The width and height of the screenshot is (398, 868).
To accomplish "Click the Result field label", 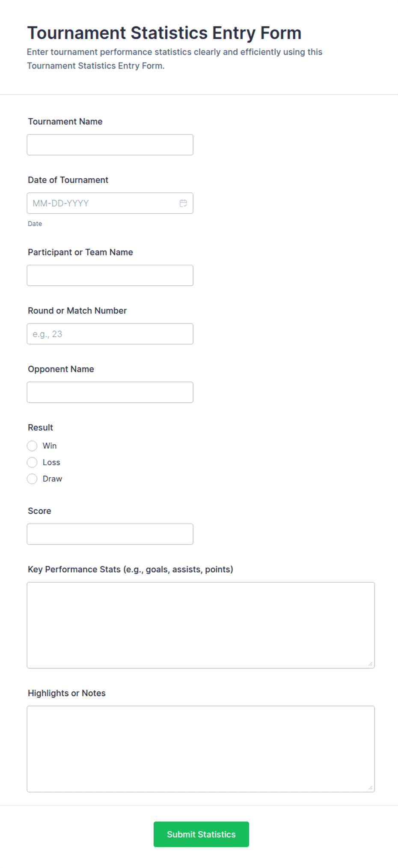I will click(41, 428).
